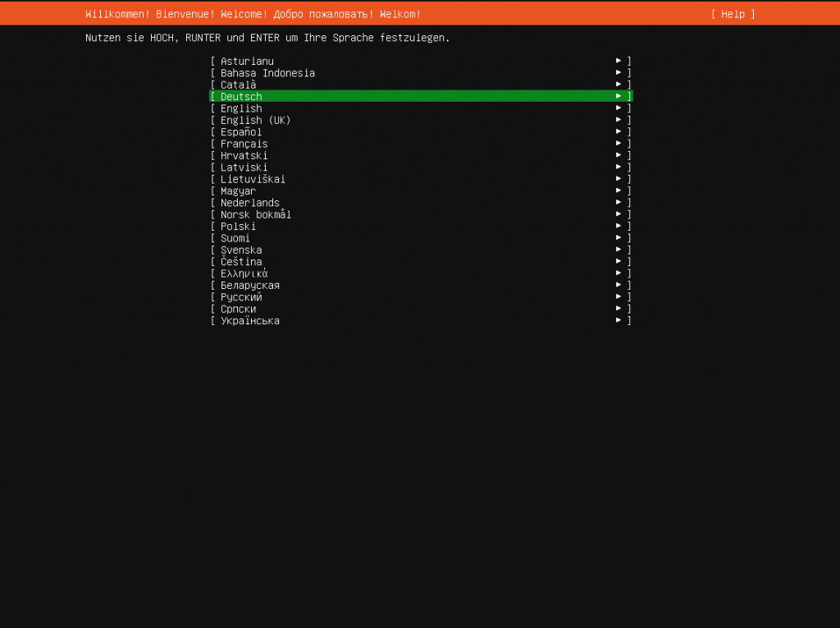Choose Bahasa Indonesia from language list
This screenshot has height=628, width=840.
(x=267, y=73)
